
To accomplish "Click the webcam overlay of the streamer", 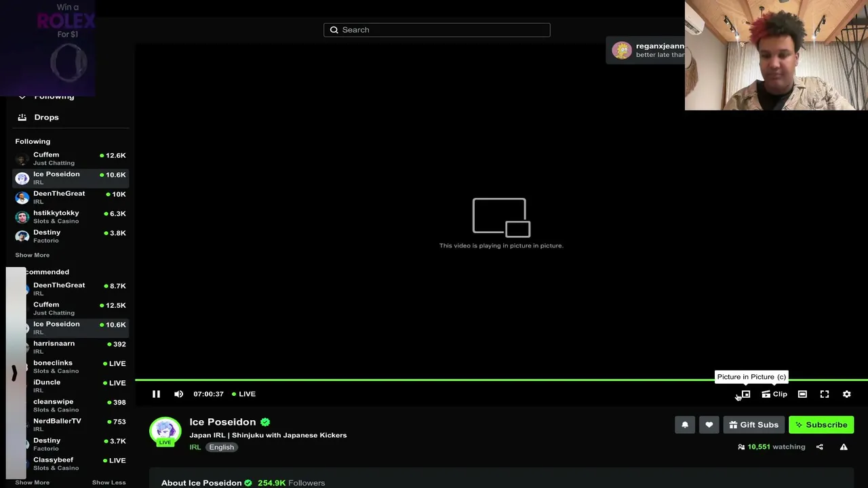I will 776,55.
